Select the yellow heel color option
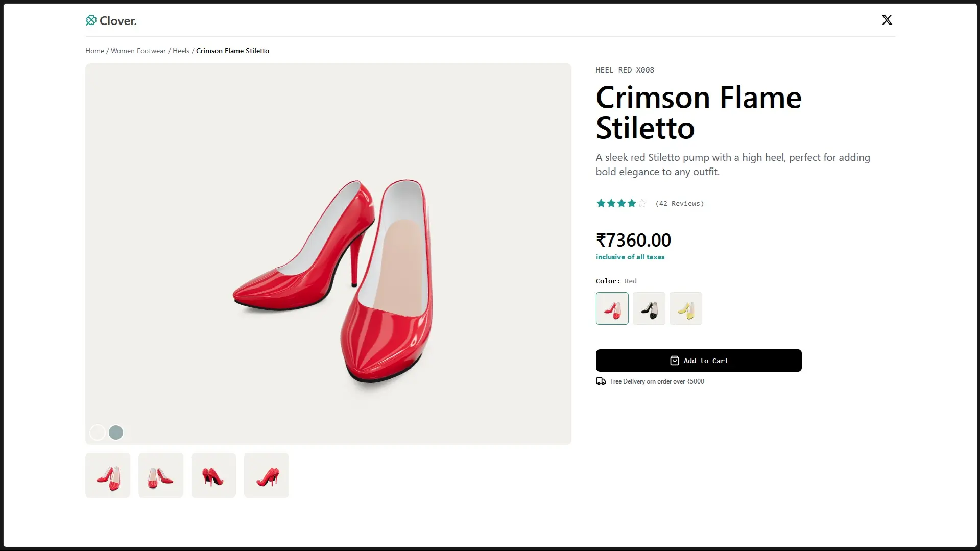Image resolution: width=980 pixels, height=551 pixels. point(686,308)
